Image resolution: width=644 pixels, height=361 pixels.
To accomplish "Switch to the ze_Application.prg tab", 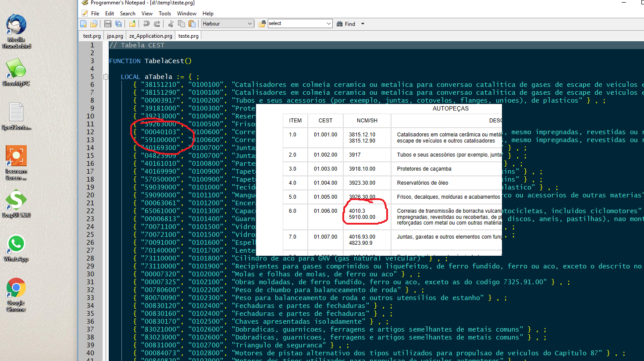I will (x=150, y=36).
